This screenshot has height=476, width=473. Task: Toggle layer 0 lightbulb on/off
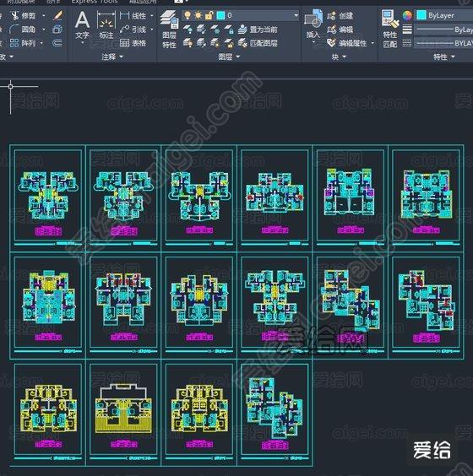click(x=188, y=15)
